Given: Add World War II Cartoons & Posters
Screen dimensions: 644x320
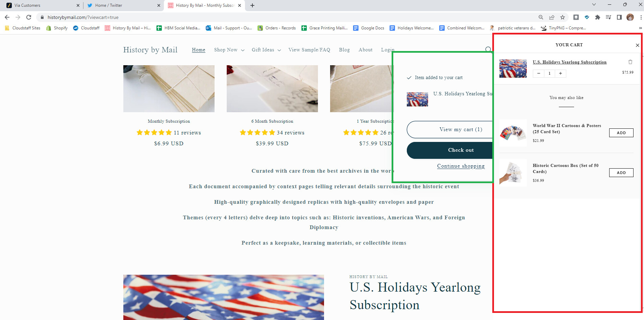Looking at the screenshot, I should 621,133.
